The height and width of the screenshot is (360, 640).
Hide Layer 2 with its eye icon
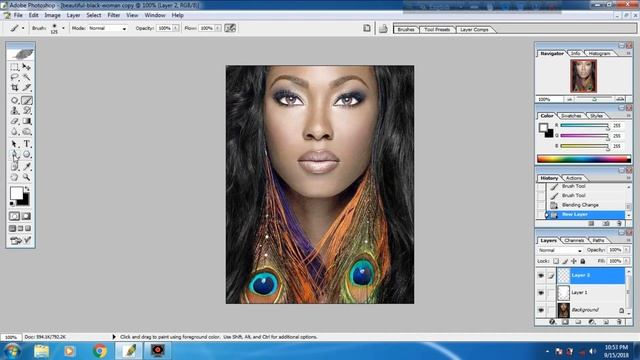541,276
